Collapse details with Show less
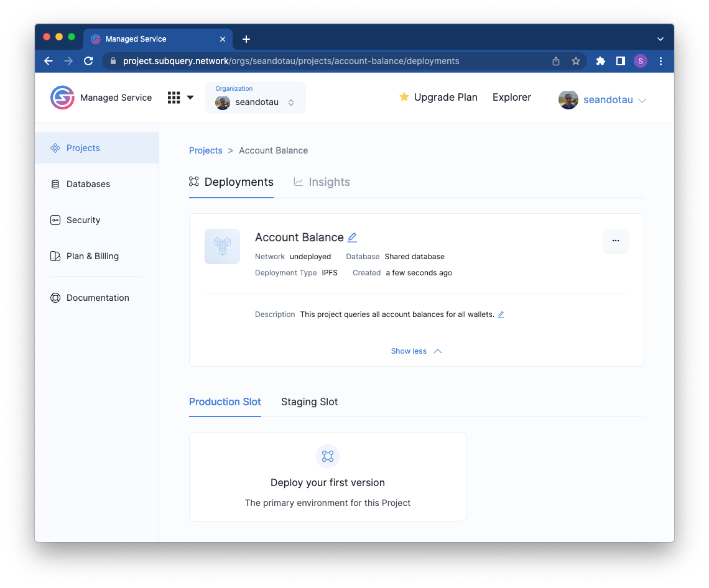Image resolution: width=709 pixels, height=588 pixels. (416, 351)
